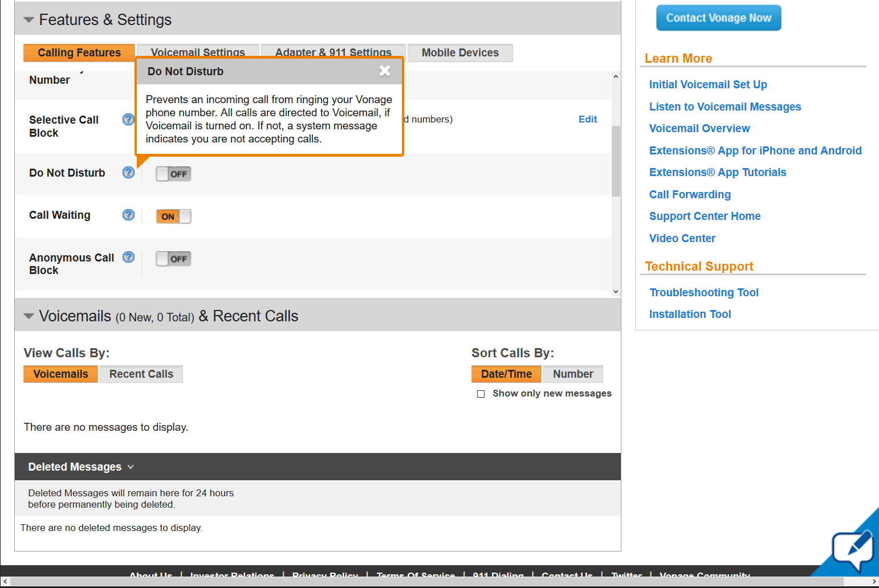
Task: Open Anonymous Call Block help icon
Action: 128,257
